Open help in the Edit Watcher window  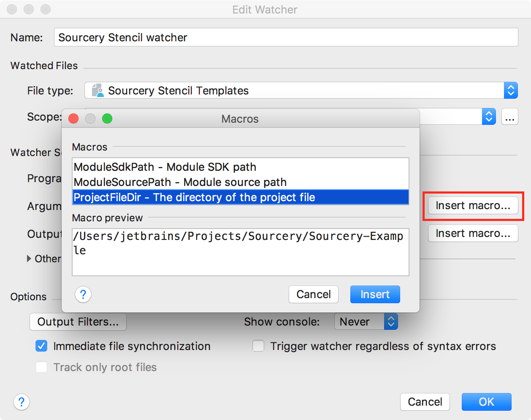(x=22, y=402)
